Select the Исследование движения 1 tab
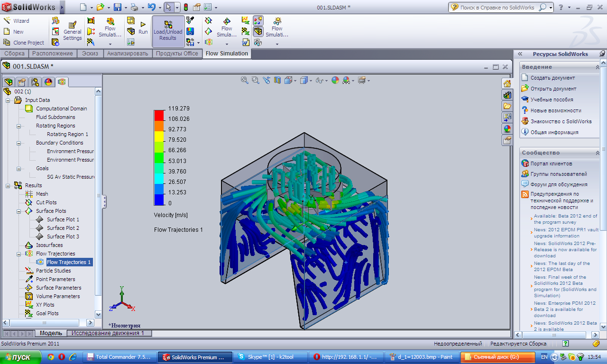This screenshot has width=607, height=364. [x=108, y=333]
